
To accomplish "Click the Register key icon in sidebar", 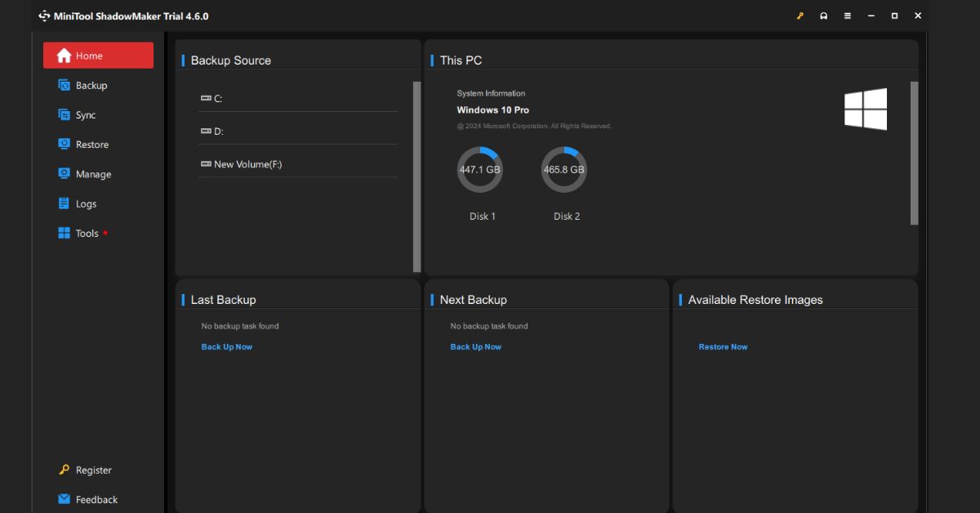I will 65,470.
